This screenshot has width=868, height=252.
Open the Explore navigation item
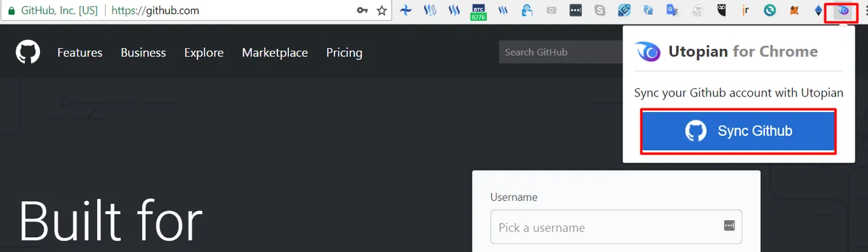(204, 52)
